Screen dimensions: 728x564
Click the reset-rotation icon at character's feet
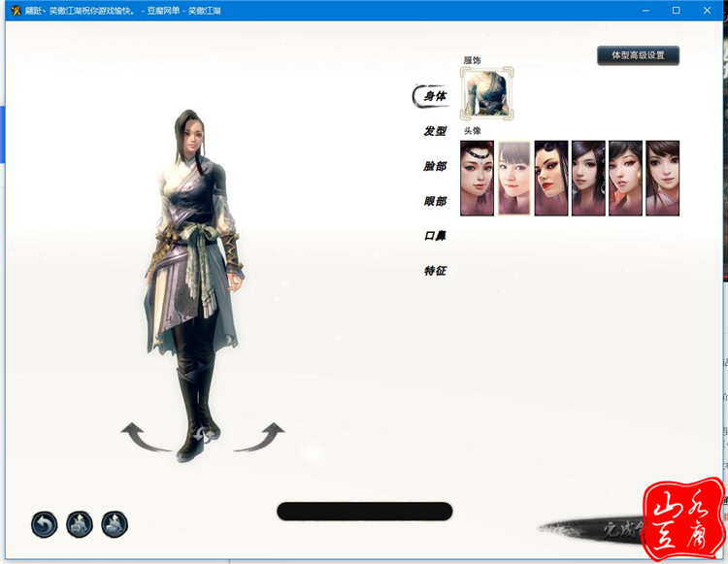(205, 435)
